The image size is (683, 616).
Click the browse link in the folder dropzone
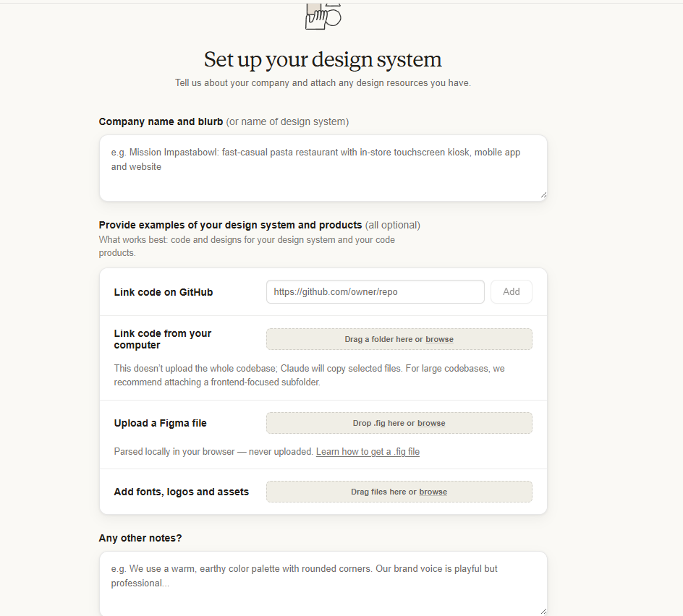[439, 339]
